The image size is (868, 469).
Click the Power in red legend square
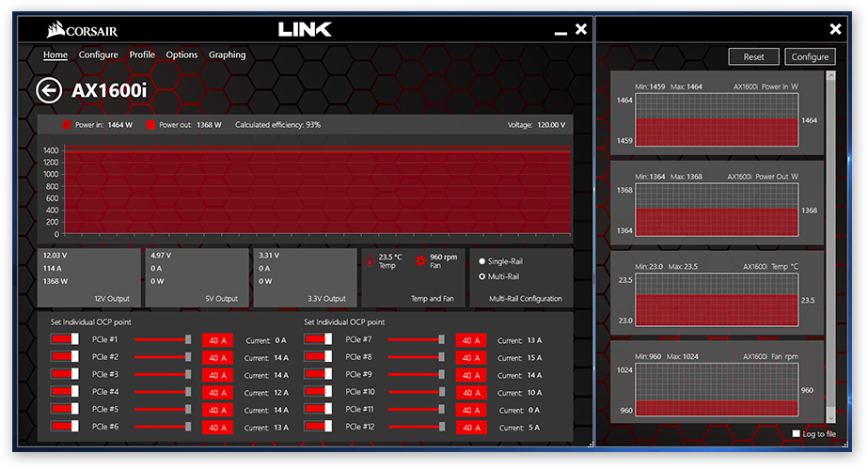point(67,125)
